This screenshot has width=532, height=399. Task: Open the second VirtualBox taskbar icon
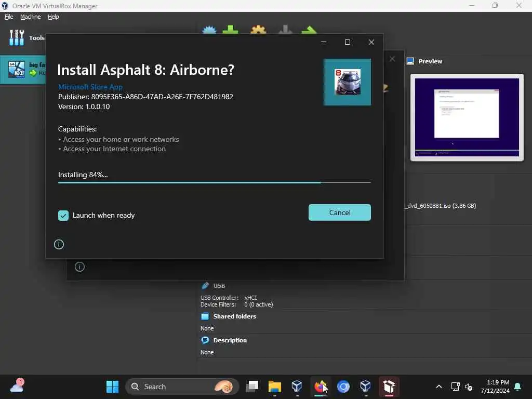point(365,387)
